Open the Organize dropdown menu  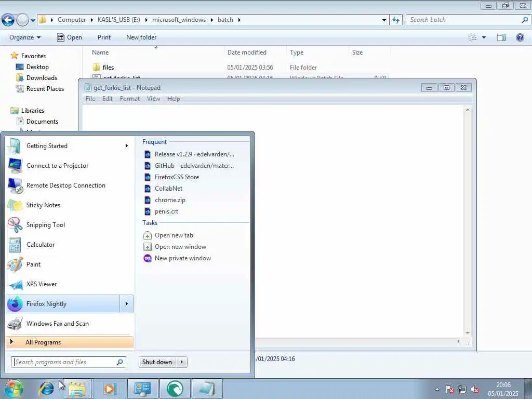25,37
